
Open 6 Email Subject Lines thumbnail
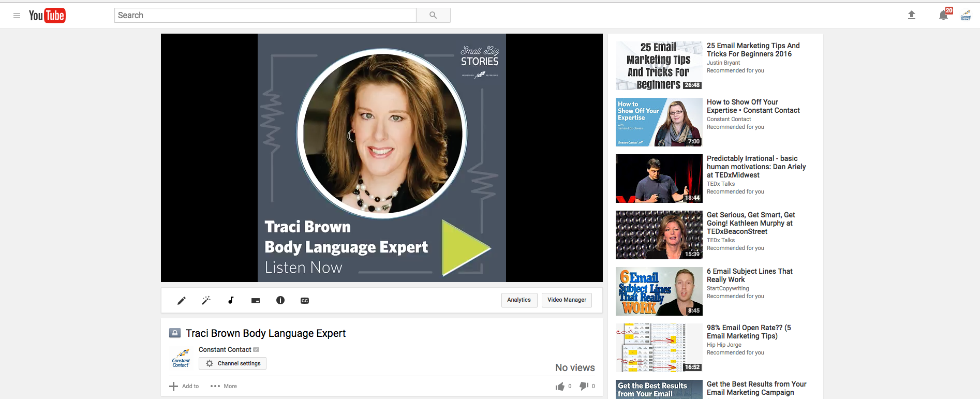659,291
